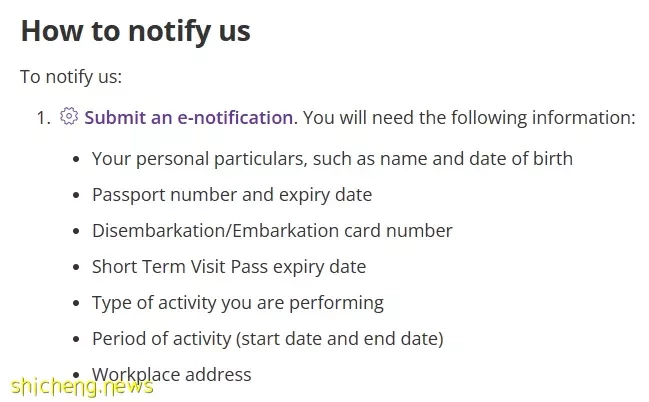Click the How to notify us heading
The width and height of the screenshot is (649, 402).
coord(135,31)
